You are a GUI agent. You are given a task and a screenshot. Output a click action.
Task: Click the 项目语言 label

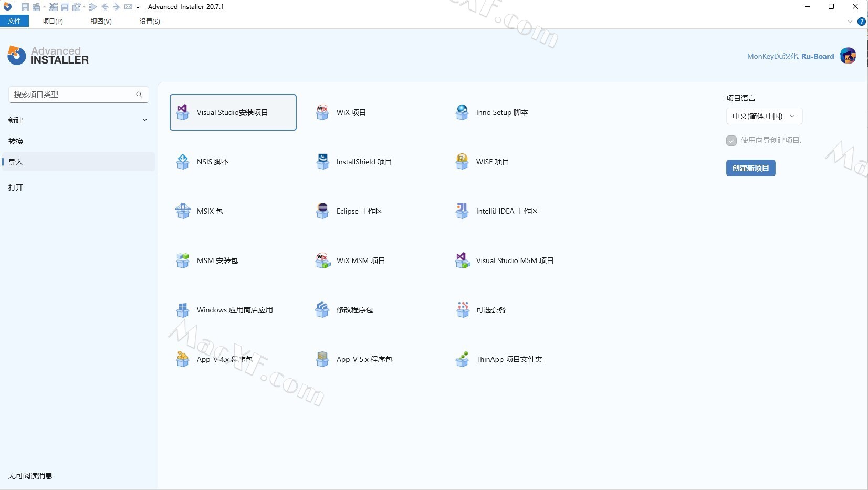[x=741, y=98]
